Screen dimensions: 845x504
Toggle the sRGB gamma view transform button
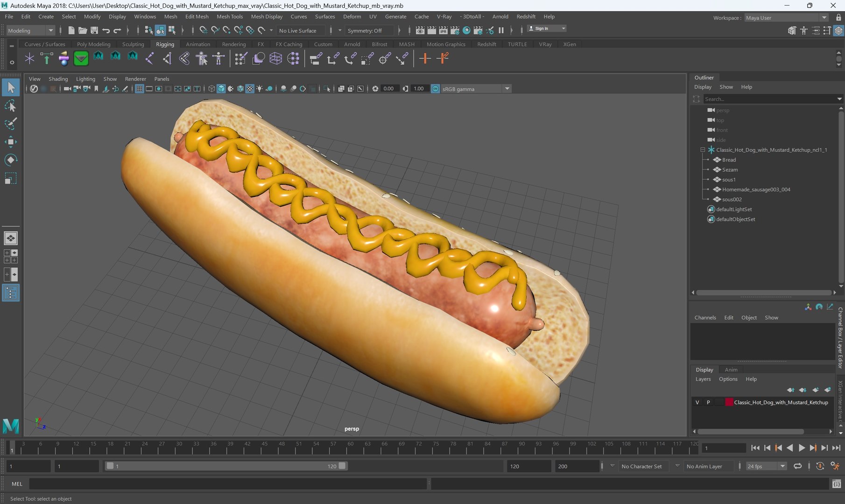tap(435, 89)
